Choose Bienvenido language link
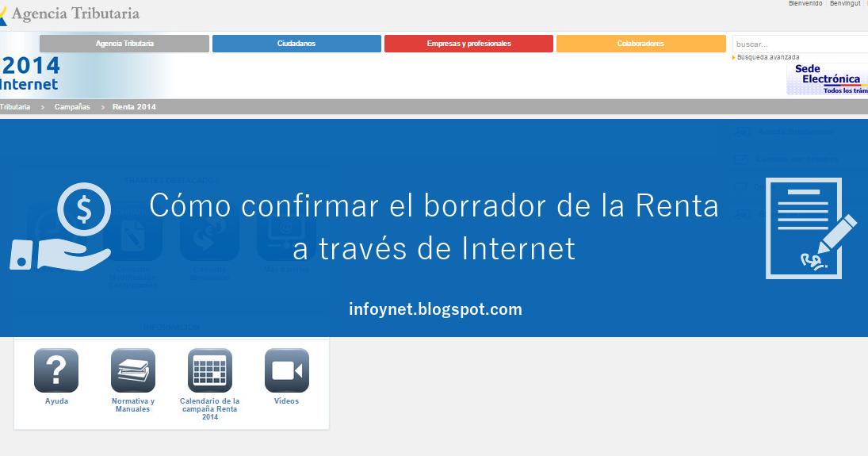868x456 pixels. point(805,3)
